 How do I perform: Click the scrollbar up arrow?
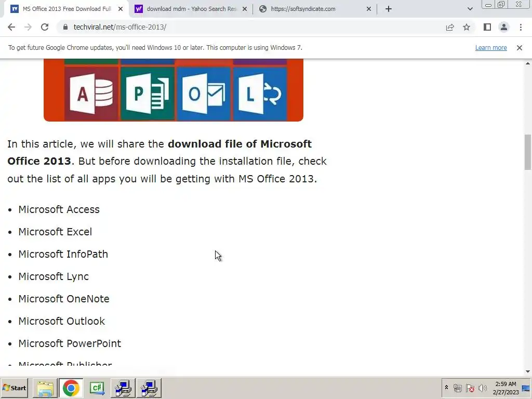click(x=528, y=64)
